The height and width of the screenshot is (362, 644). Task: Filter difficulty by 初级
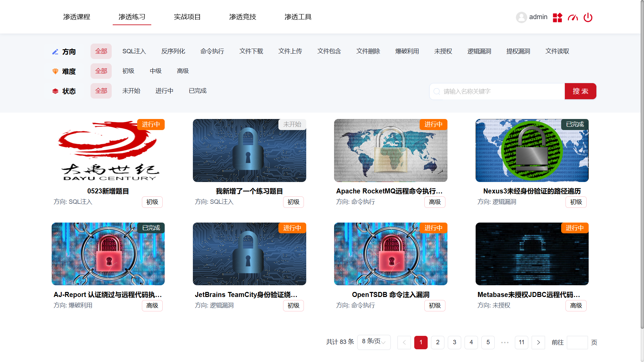128,71
